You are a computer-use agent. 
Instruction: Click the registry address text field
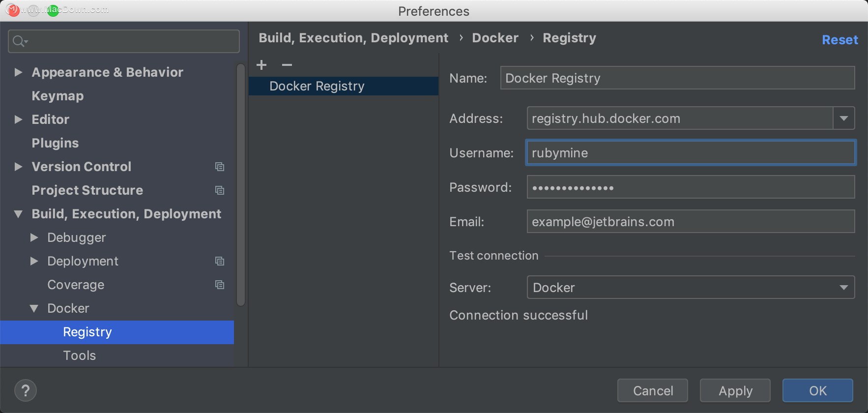coord(680,118)
